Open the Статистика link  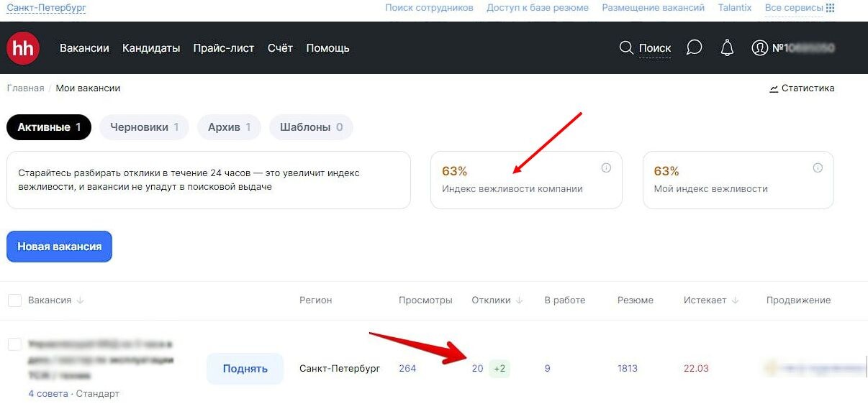pos(808,88)
